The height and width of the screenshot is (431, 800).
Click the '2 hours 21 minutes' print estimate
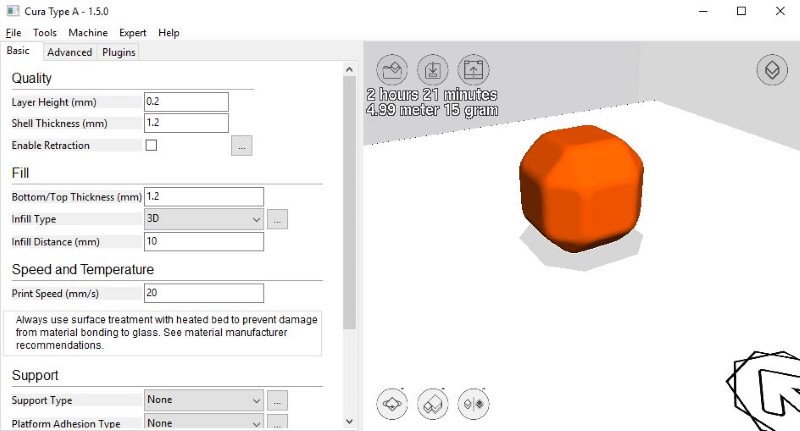click(x=432, y=94)
